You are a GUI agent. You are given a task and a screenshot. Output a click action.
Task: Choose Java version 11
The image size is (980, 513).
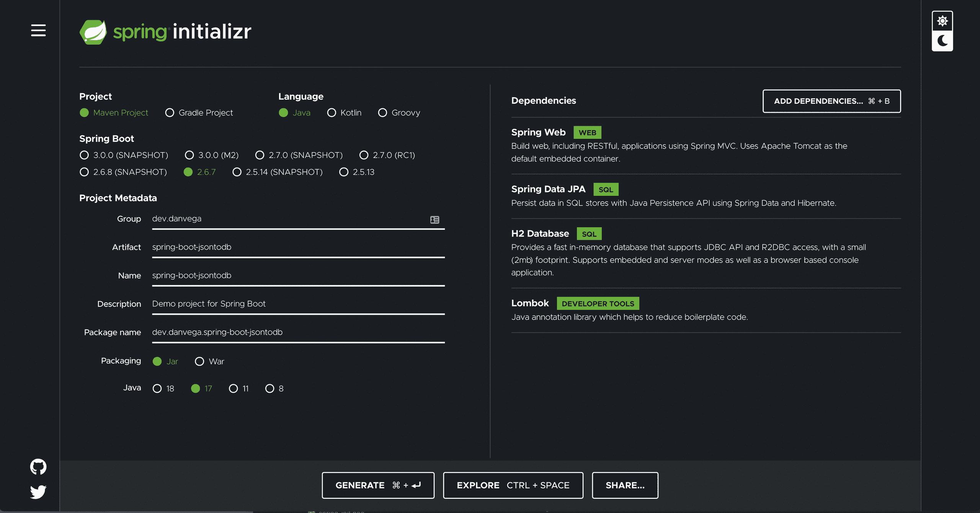point(233,389)
